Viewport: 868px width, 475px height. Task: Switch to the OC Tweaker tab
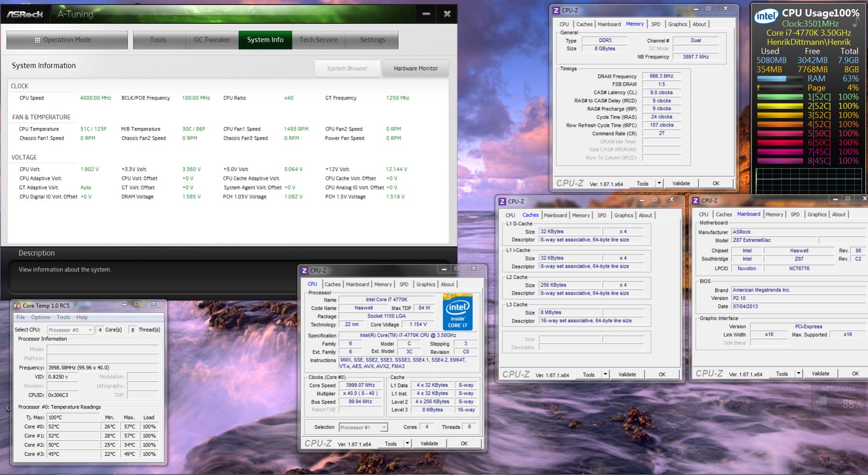point(212,40)
